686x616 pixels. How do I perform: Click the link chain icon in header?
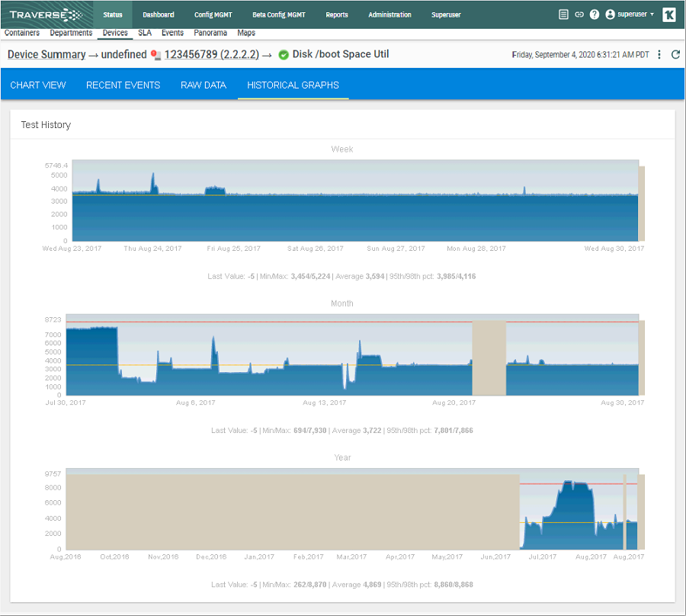[x=579, y=14]
